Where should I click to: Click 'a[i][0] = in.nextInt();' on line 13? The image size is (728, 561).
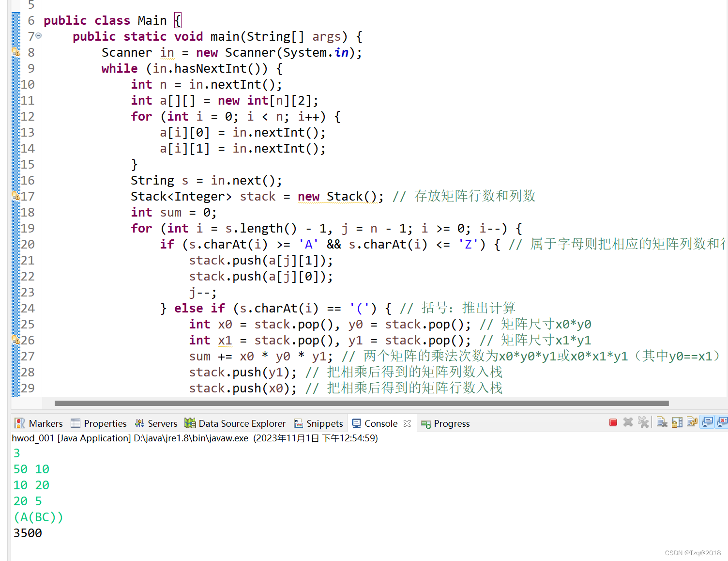(x=243, y=132)
